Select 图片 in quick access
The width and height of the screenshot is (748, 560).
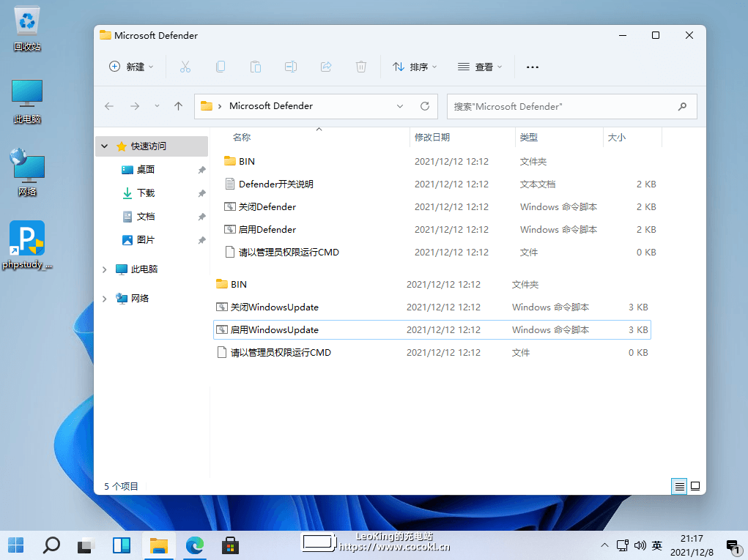click(x=145, y=239)
